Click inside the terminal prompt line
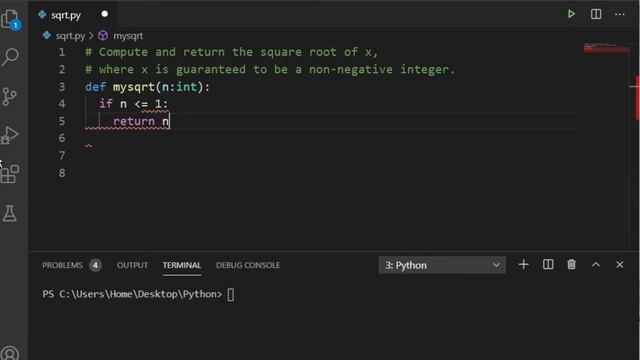 pos(138,294)
